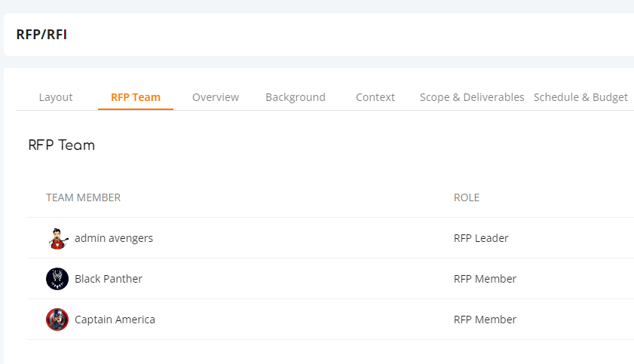Click Captain America's RFP Member role
Screen dimensions: 634x364
485,320
